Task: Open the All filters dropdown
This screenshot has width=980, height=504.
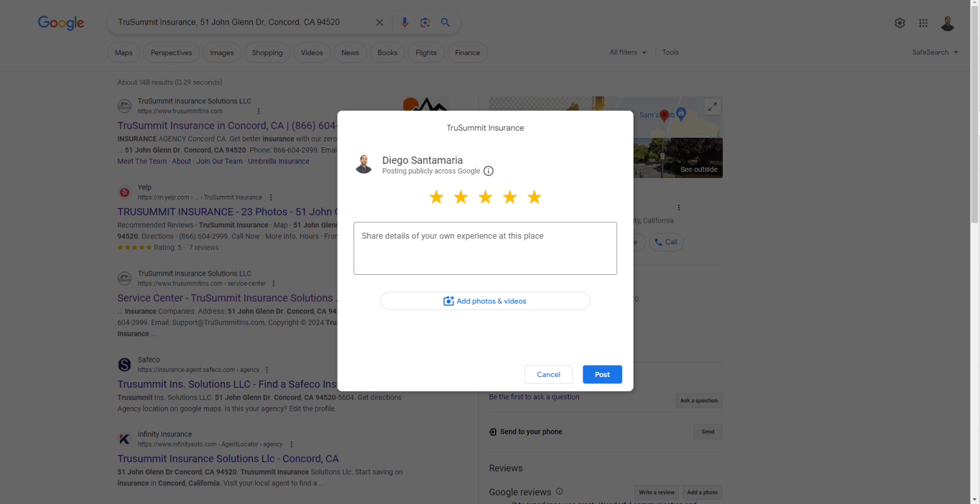Action: point(628,52)
